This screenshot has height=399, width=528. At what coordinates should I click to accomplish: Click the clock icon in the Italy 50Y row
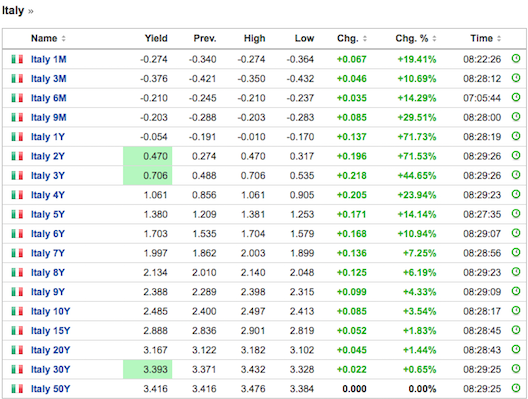click(x=516, y=388)
